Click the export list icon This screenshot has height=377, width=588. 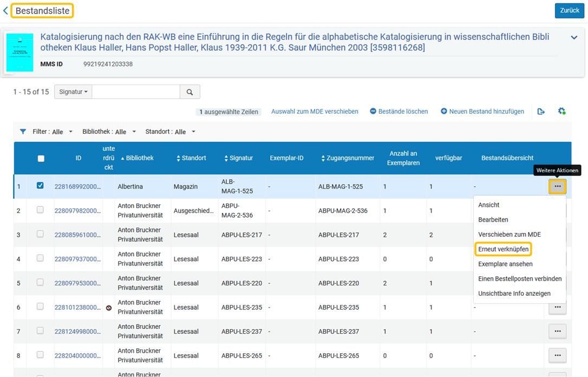pos(541,112)
